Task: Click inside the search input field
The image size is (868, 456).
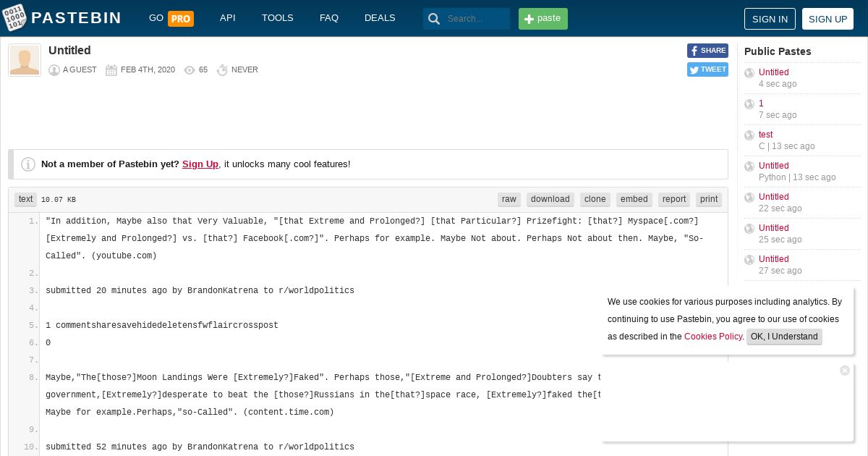Action: tap(476, 19)
